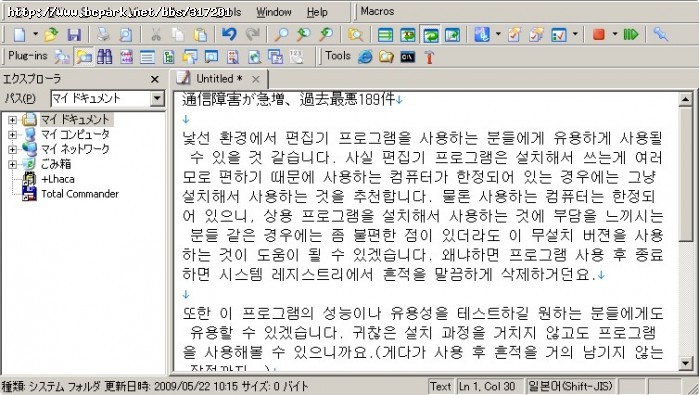Open the New document dropdown arrow

35,35
